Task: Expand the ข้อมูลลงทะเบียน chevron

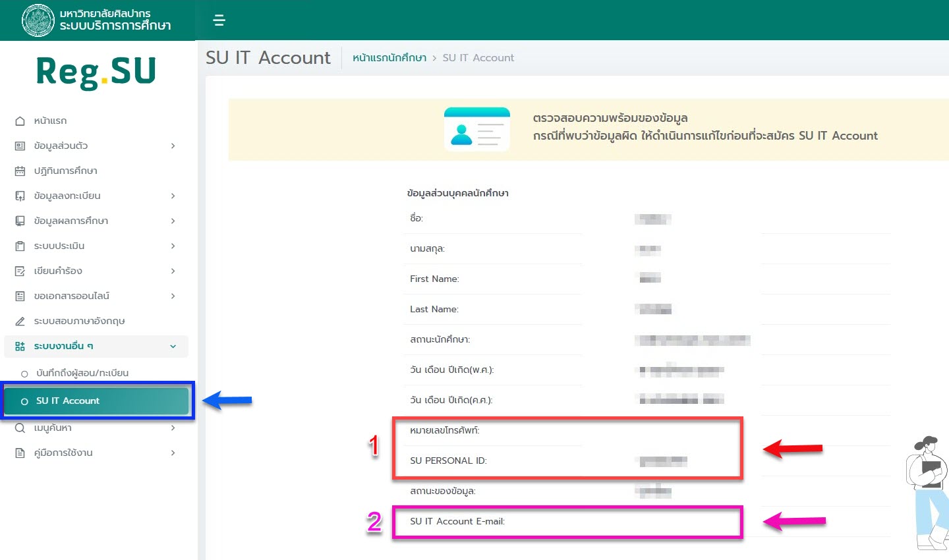Action: pyautogui.click(x=173, y=196)
